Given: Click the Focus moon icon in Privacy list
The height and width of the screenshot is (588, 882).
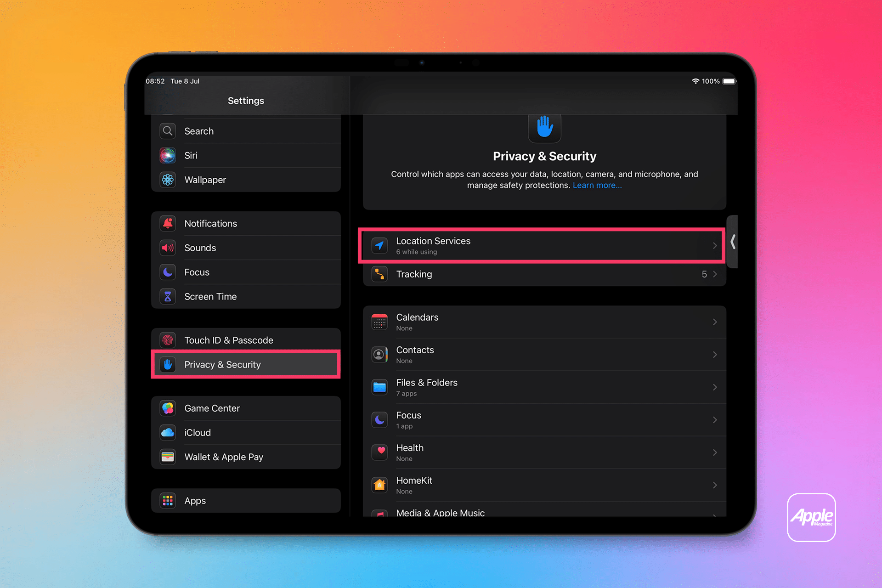Looking at the screenshot, I should [379, 420].
